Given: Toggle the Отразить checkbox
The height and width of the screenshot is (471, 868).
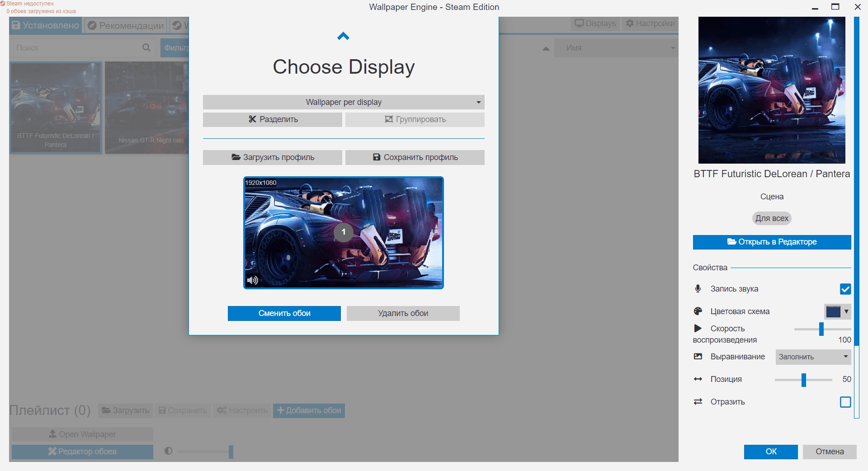Looking at the screenshot, I should tap(845, 402).
